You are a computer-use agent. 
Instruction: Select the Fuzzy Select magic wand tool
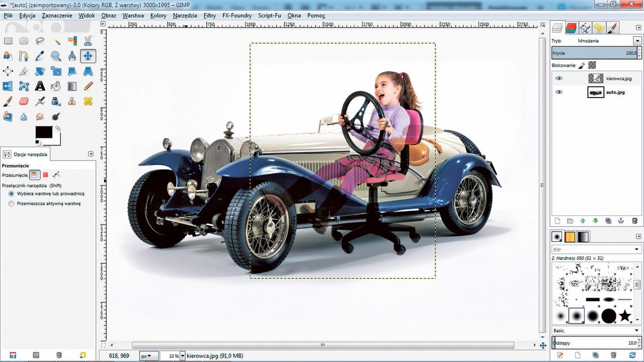tap(56, 41)
